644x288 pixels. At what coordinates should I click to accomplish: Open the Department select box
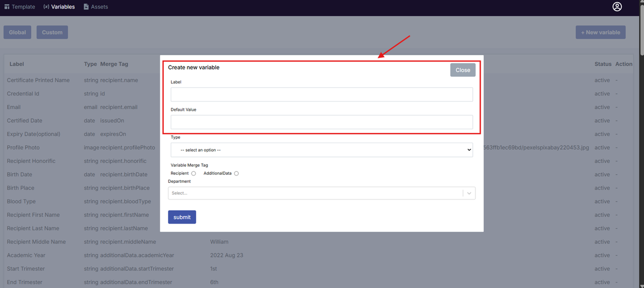pyautogui.click(x=321, y=193)
